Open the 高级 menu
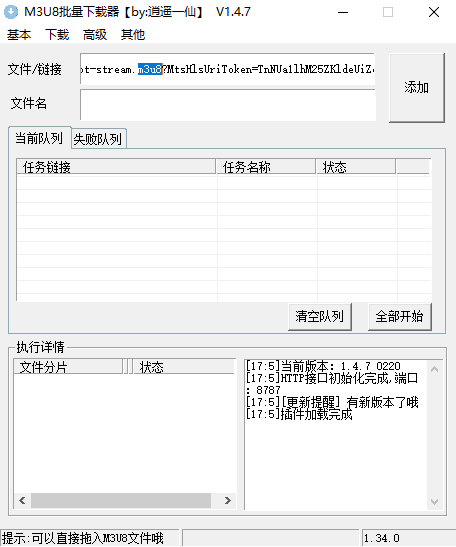 pos(95,35)
